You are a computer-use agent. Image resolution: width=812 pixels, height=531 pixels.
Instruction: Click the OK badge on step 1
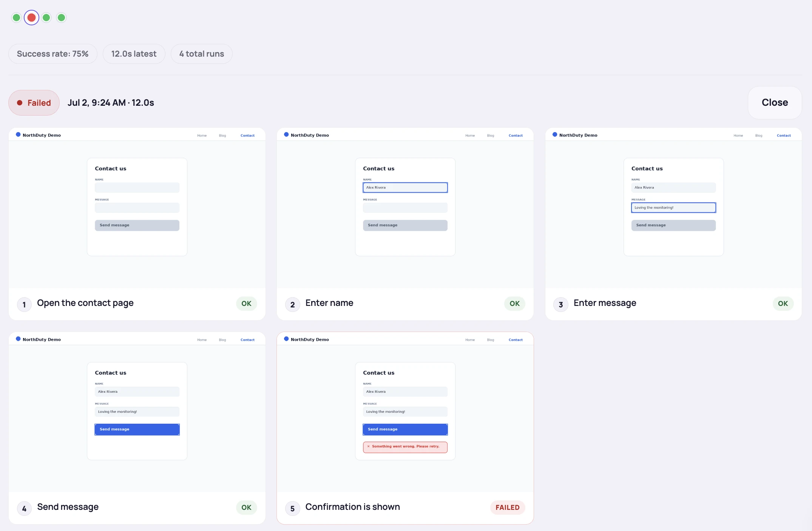pos(246,304)
